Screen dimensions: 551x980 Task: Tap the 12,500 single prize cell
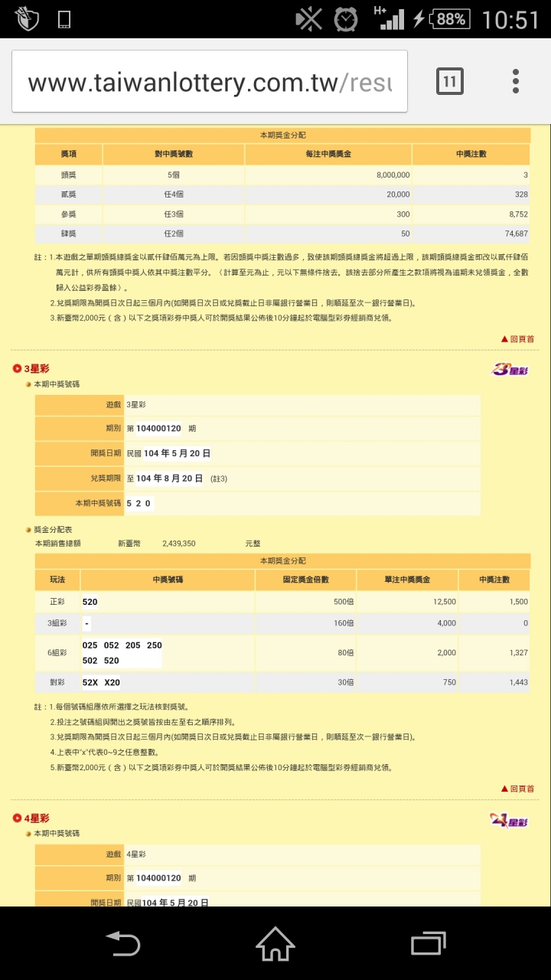pyautogui.click(x=407, y=602)
